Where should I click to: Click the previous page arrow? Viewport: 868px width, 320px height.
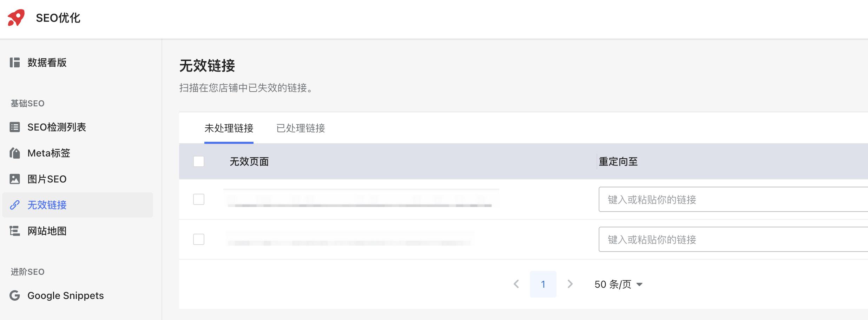516,284
